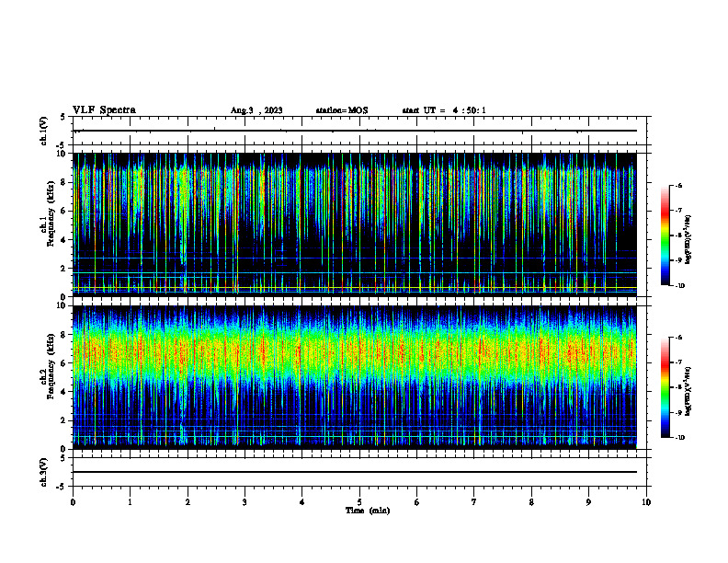The width and height of the screenshot is (728, 563).
Task: Click the "5" tick label of ch.1(V) axis
Action: pos(63,117)
